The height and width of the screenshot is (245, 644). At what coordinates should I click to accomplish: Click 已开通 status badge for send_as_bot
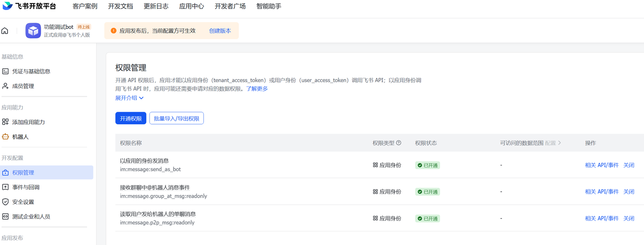tap(428, 165)
